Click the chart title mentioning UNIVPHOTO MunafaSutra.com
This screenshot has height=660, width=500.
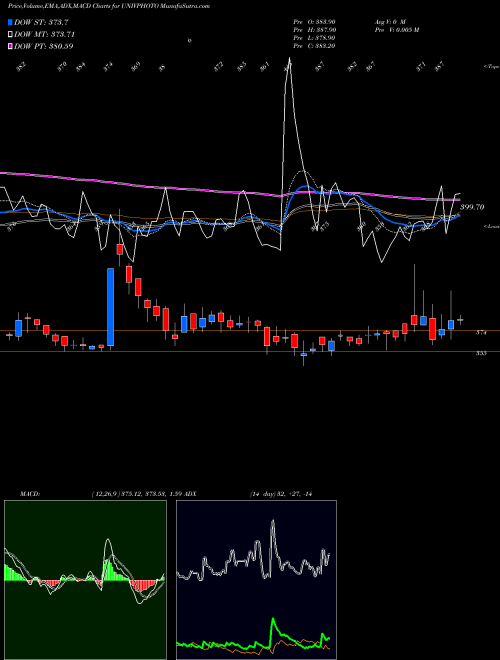[109, 6]
